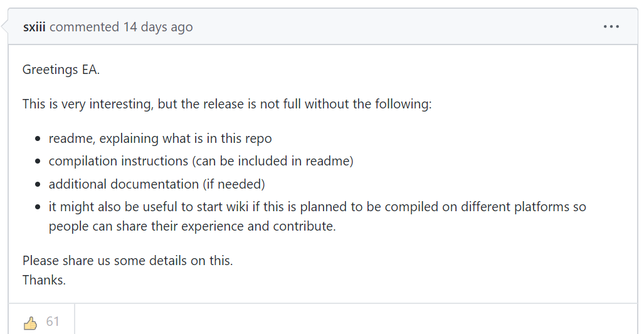Click the thumbs up reaction emoji
The width and height of the screenshot is (644, 334).
pyautogui.click(x=30, y=323)
